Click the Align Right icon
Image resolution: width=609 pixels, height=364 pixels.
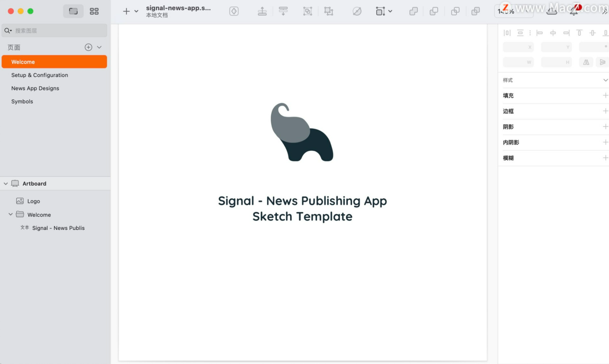[x=566, y=33]
